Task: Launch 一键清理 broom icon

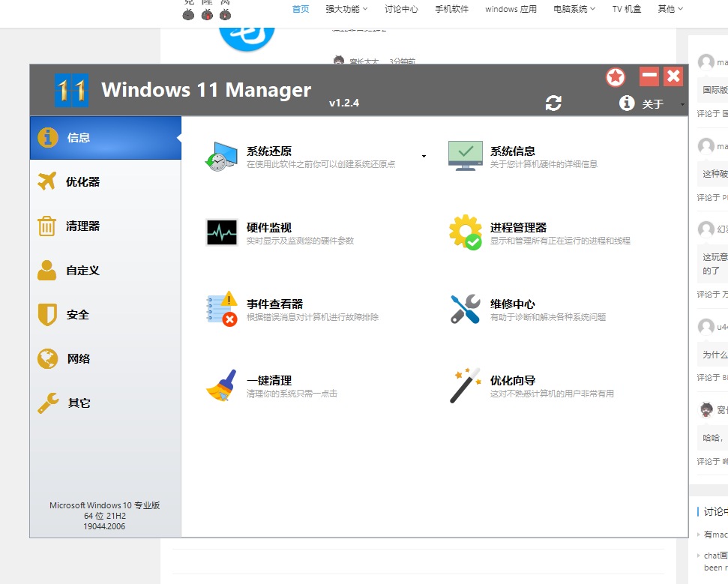Action: pyautogui.click(x=221, y=385)
